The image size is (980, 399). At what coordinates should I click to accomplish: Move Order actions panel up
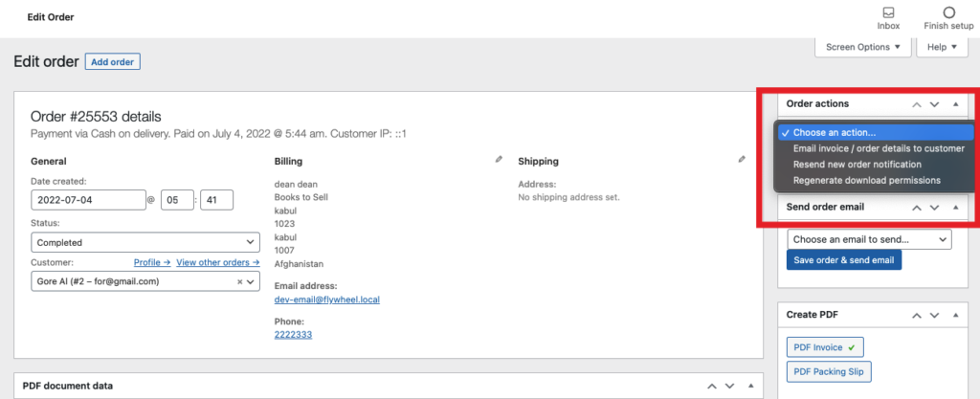(917, 103)
